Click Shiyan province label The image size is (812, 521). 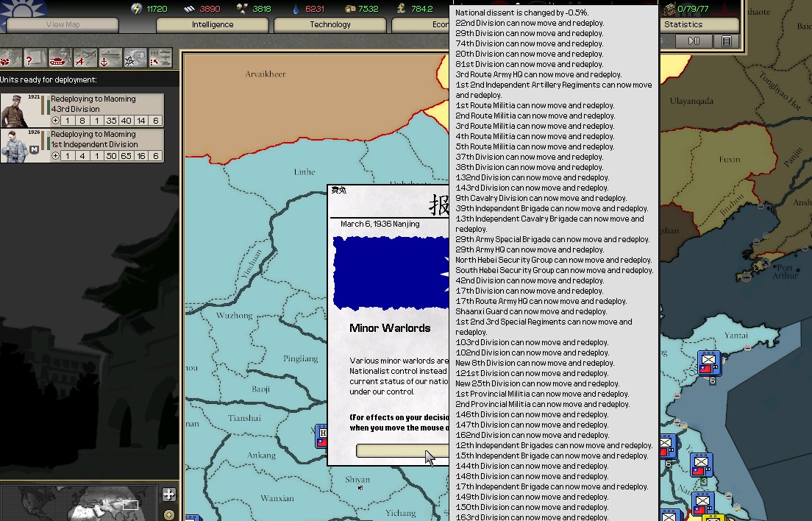(357, 480)
